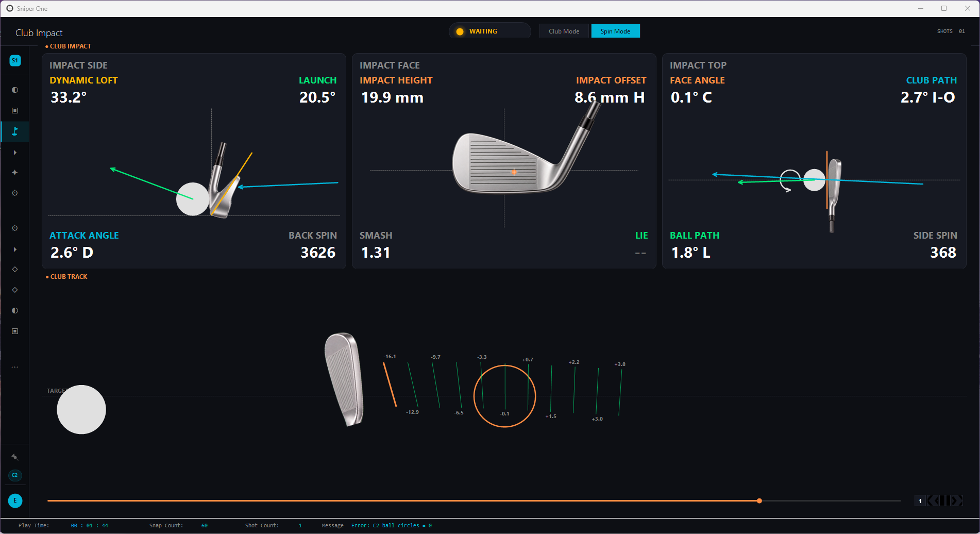Click the +3.8 club track label
The width and height of the screenshot is (980, 534).
(620, 364)
